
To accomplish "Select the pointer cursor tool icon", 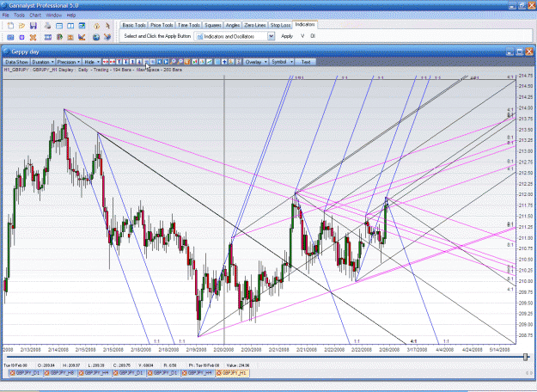I will pyautogui.click(x=107, y=26).
